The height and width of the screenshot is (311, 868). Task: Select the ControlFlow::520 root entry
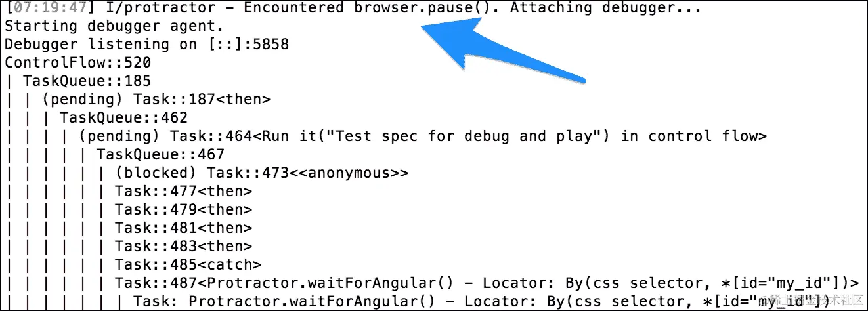(77, 63)
